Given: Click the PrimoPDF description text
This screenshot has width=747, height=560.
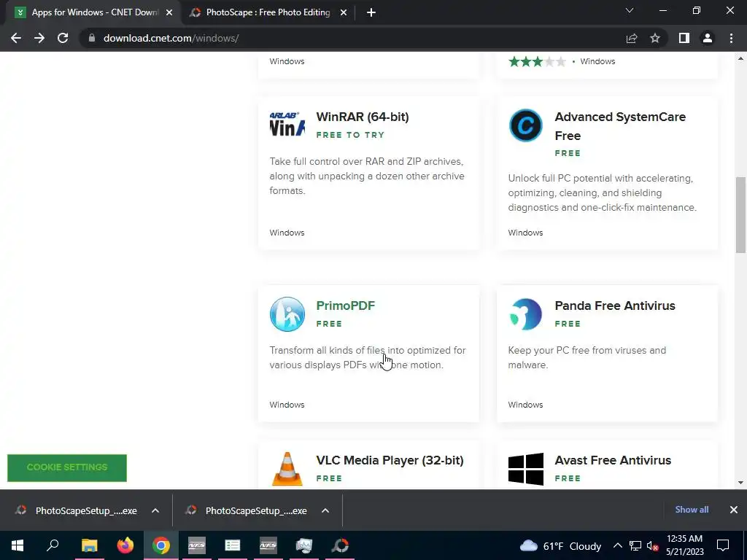Looking at the screenshot, I should coord(368,357).
